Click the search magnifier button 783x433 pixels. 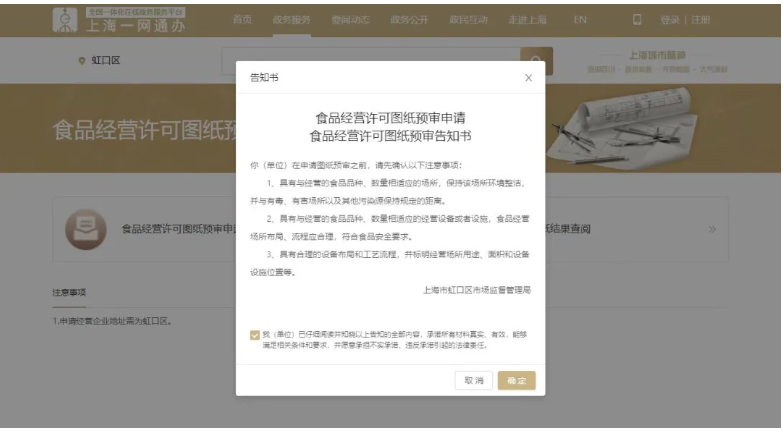pos(536,61)
